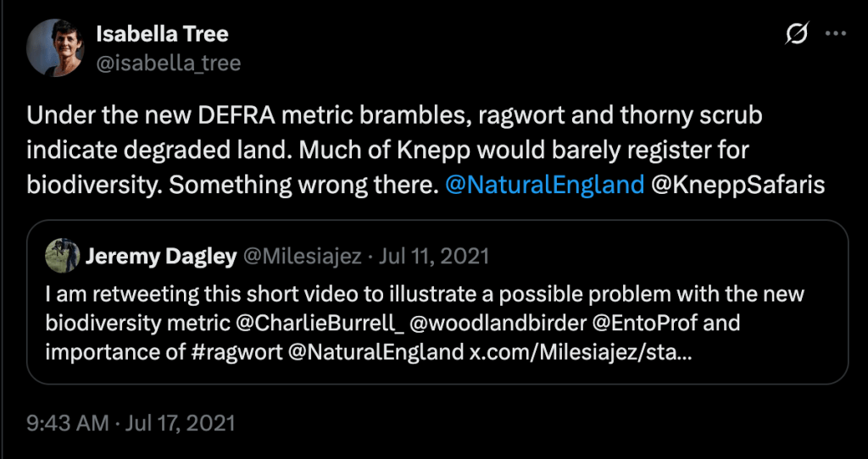This screenshot has height=459, width=868.
Task: Open the x.com/Milesiajez/sta… link
Action: click(x=581, y=351)
